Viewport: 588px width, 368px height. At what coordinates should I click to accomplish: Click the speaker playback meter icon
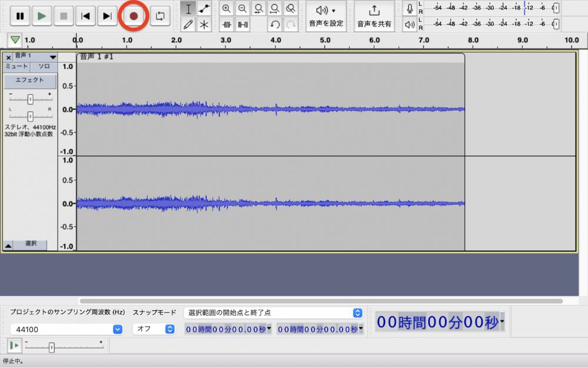(x=410, y=25)
